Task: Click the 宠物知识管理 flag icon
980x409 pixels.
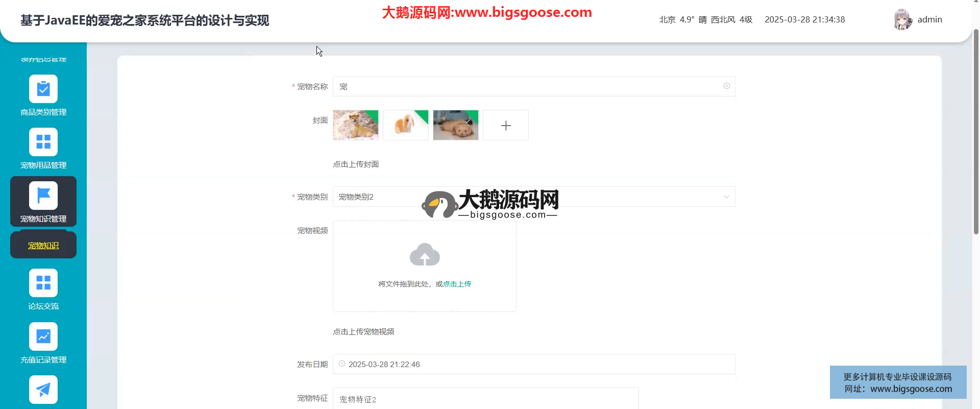Action: (x=43, y=196)
